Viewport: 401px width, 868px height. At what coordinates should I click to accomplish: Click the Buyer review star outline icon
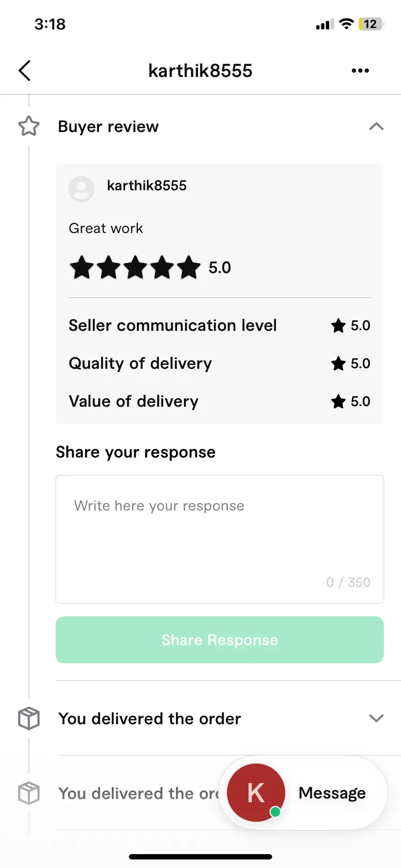(29, 126)
